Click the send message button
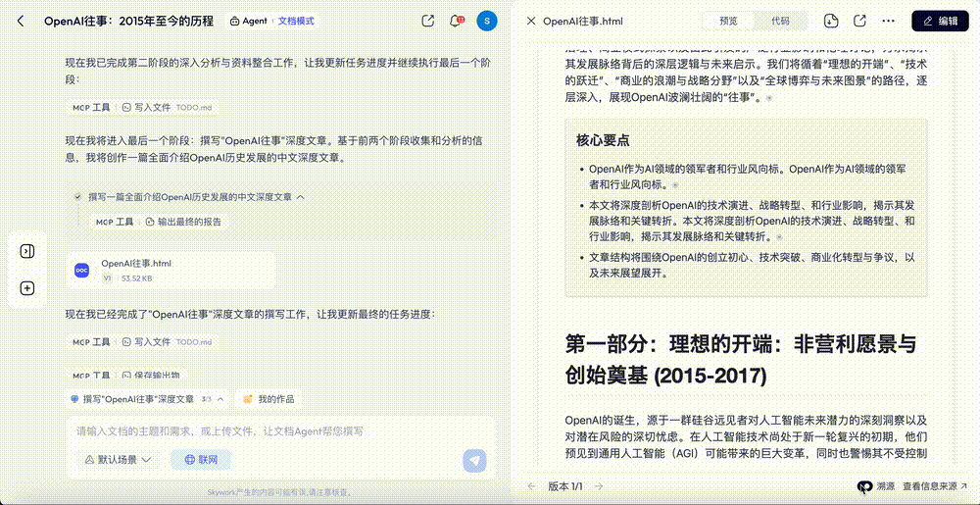The image size is (980, 505). point(474,461)
